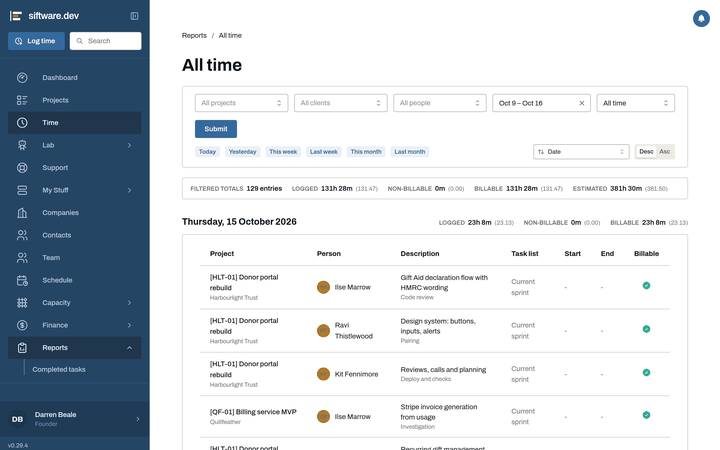Click the Log time button
720x450 pixels.
pyautogui.click(x=36, y=41)
